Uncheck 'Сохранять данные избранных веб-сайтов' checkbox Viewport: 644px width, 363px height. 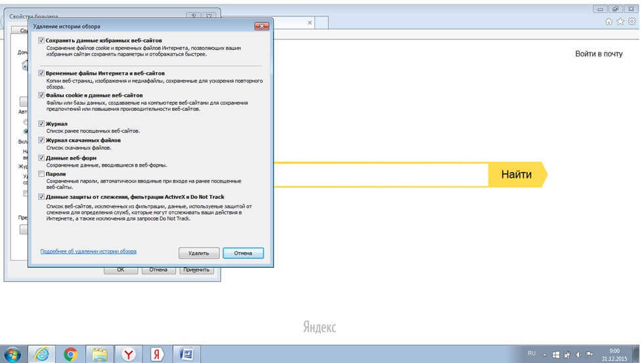pyautogui.click(x=41, y=40)
